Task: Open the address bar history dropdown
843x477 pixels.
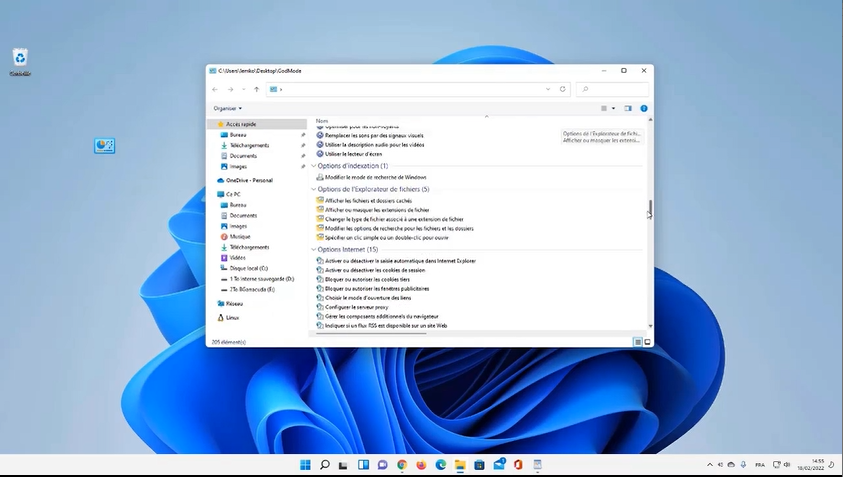Action: tap(548, 89)
